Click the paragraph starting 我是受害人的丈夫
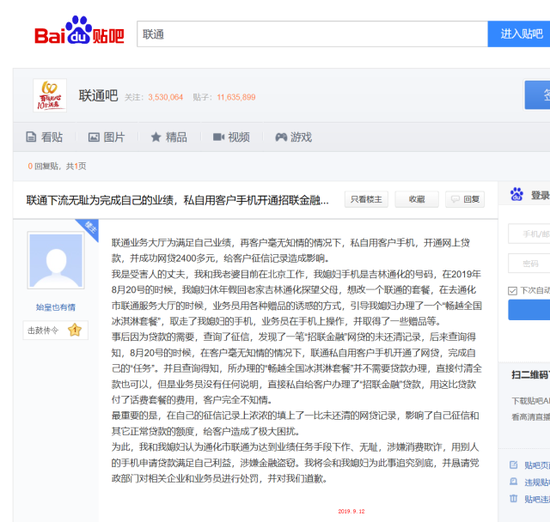The image size is (550, 522). [x=297, y=297]
